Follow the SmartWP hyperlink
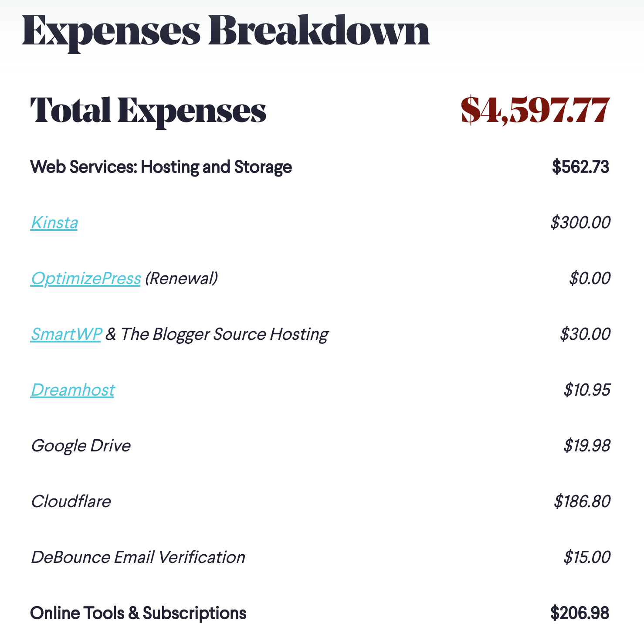The width and height of the screenshot is (644, 644). (x=66, y=334)
